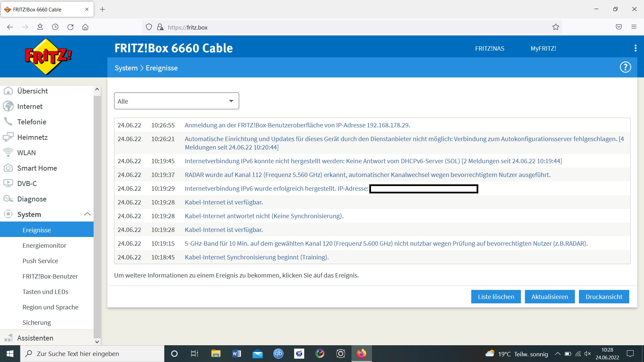Open Word from the taskbar

pos(236,354)
